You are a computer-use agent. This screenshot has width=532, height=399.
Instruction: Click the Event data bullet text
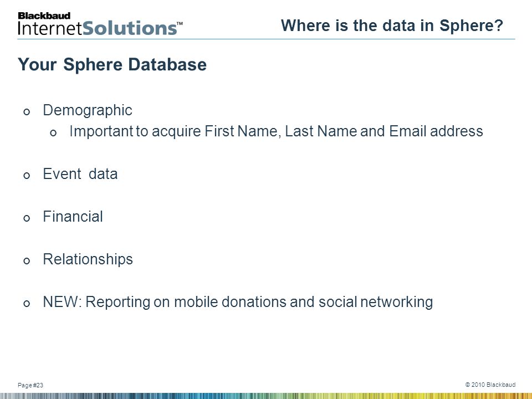(x=80, y=173)
